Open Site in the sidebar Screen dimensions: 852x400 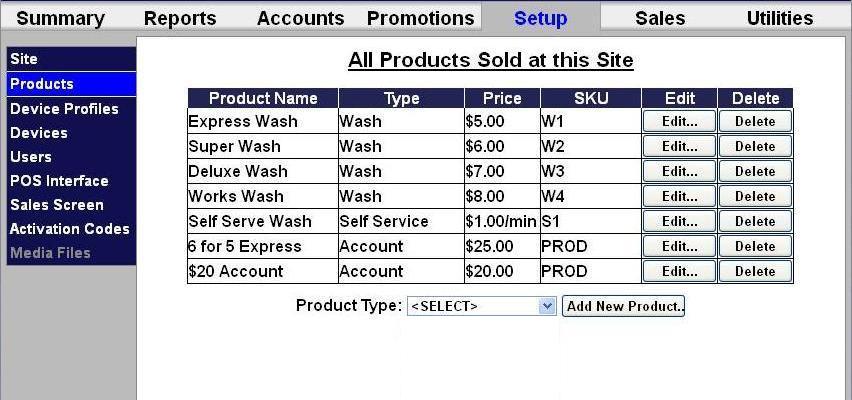(x=24, y=60)
